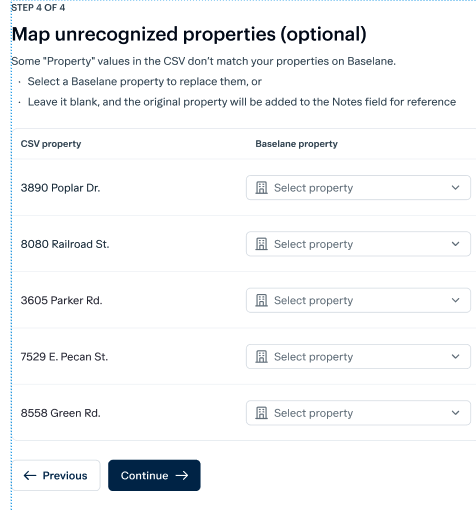Expand chevron for 7529 E. Pecan St. property

coord(455,357)
